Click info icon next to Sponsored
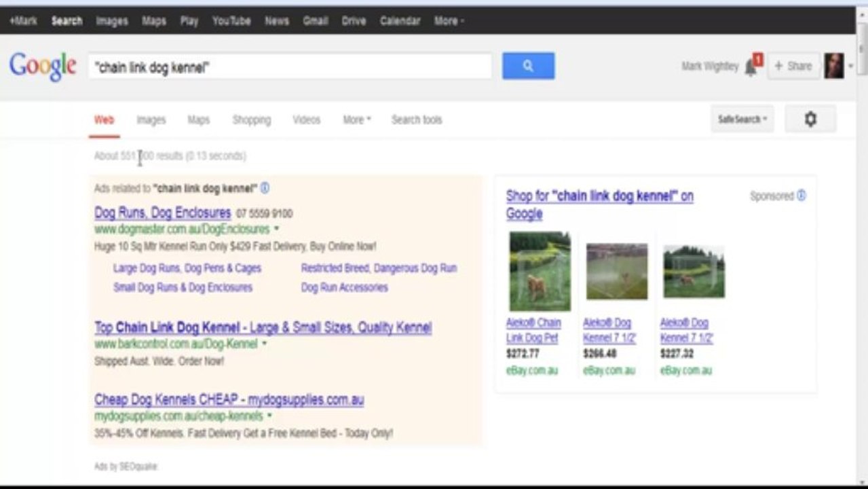The image size is (868, 489). [801, 196]
